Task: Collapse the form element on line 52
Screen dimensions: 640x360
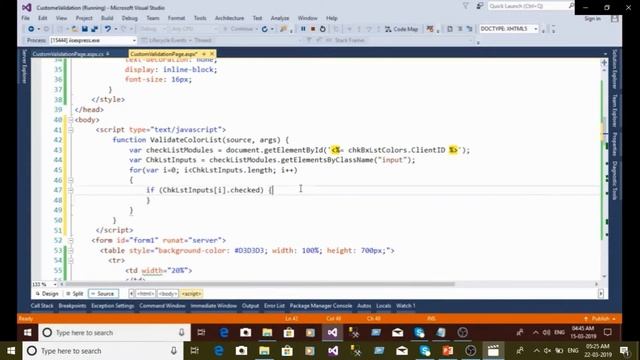Action: [x=70, y=240]
